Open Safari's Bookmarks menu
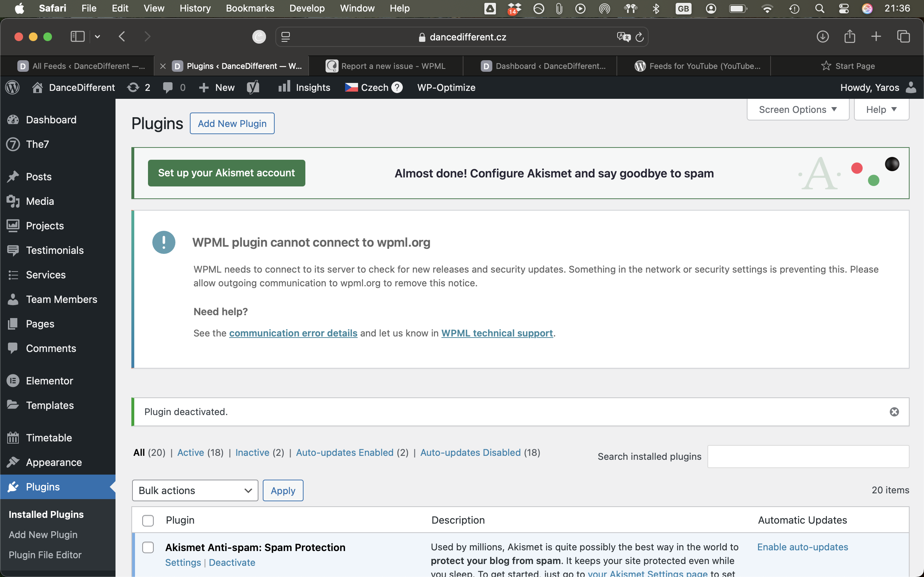This screenshot has width=924, height=577. 250,8
